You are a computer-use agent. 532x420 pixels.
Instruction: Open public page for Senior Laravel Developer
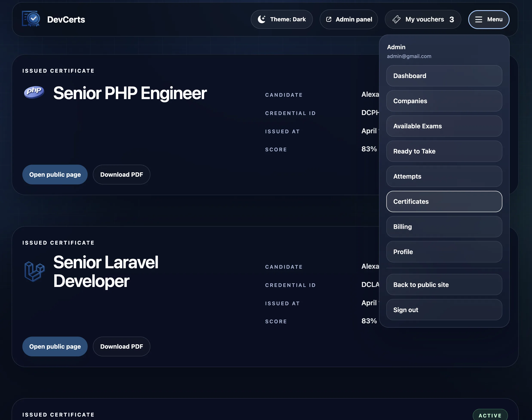[55, 346]
